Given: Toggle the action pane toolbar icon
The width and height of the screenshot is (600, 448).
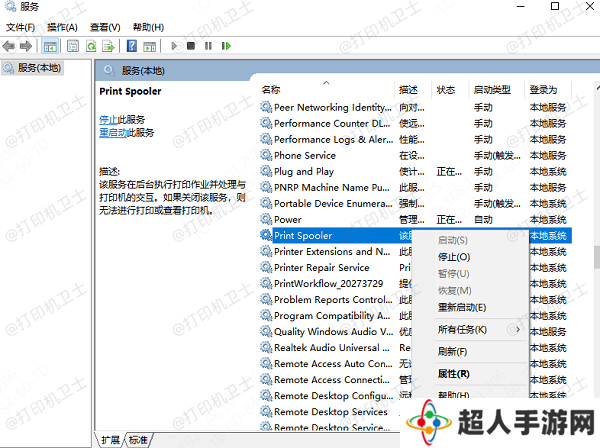Looking at the screenshot, I should click(x=150, y=46).
